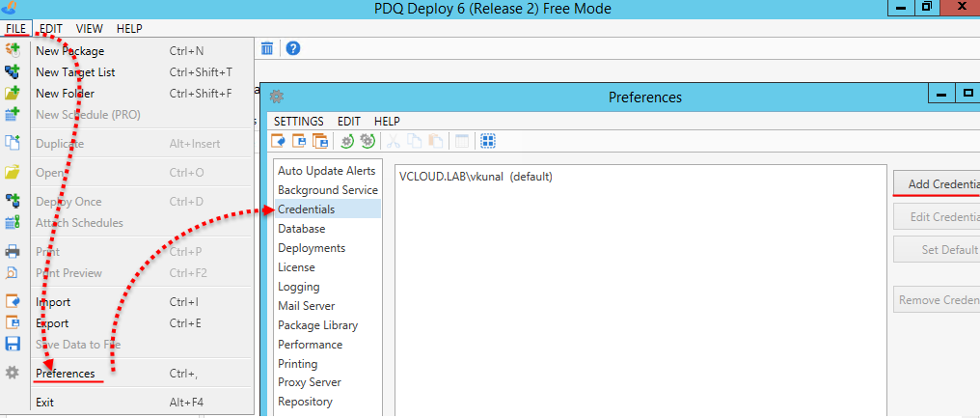Click the New Target List icon
980x418 pixels.
tap(13, 72)
